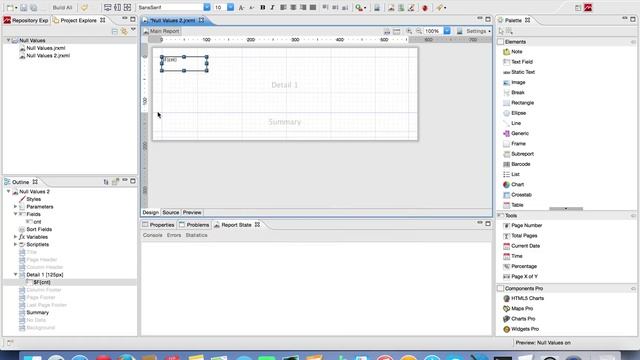
Task: Pick the Percentage tool
Action: pyautogui.click(x=520, y=266)
